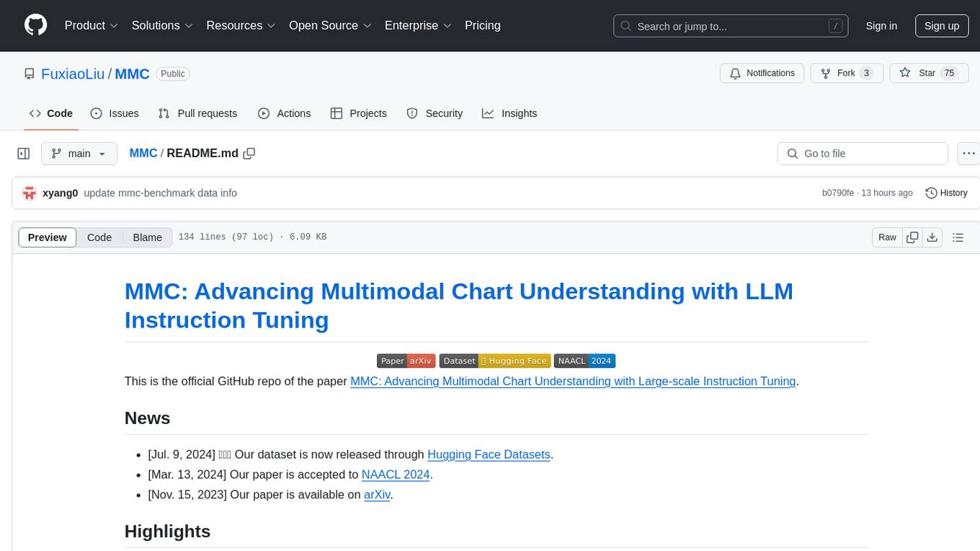Copy raw file contents
980x551 pixels.
pos(913,237)
